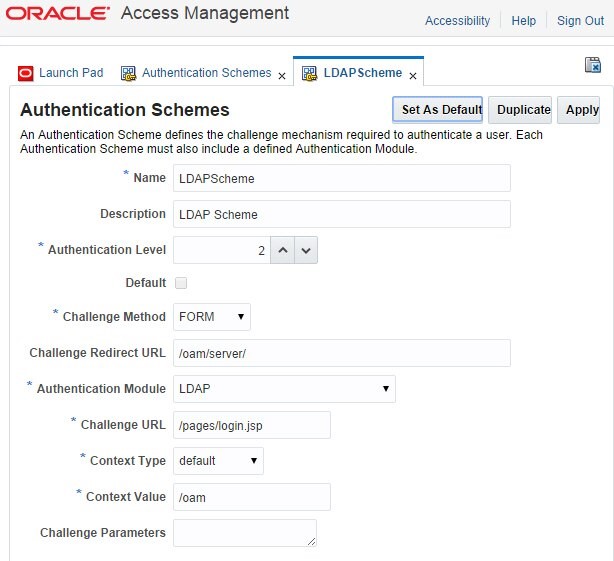This screenshot has width=614, height=561.
Task: Click the Sign Out link
Action: coord(580,20)
